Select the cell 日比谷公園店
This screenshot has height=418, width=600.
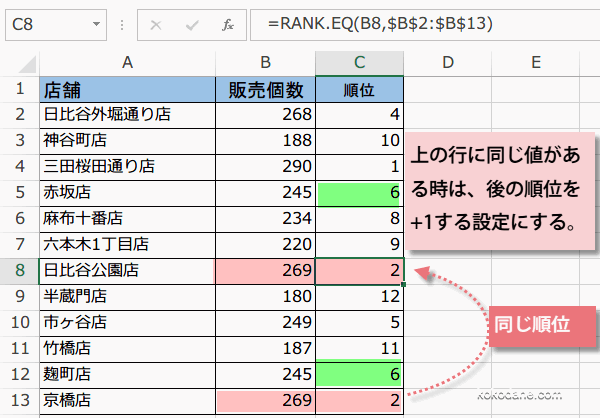[127, 271]
